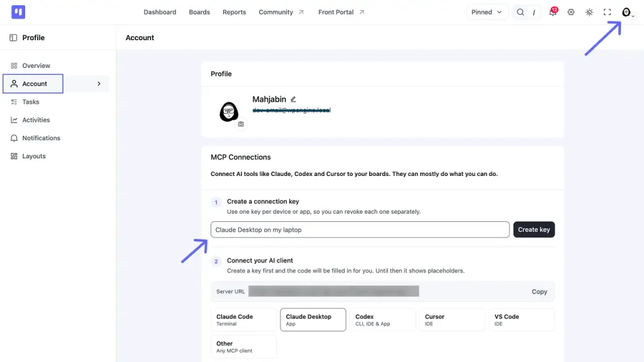
Task: Open the settings gear icon in top bar
Action: [x=571, y=12]
